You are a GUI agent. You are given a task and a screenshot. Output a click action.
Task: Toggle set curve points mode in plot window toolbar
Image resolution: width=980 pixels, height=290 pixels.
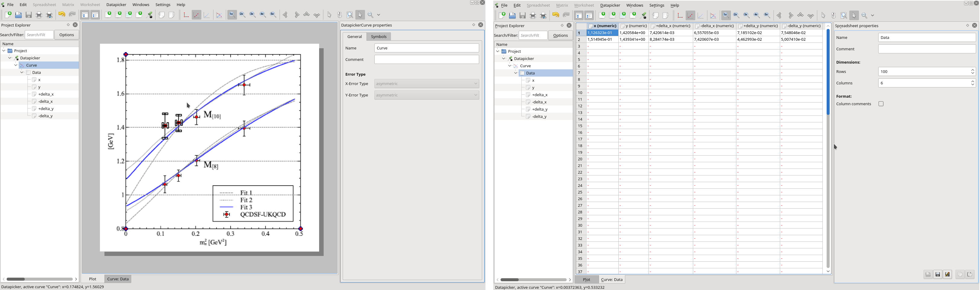(196, 15)
